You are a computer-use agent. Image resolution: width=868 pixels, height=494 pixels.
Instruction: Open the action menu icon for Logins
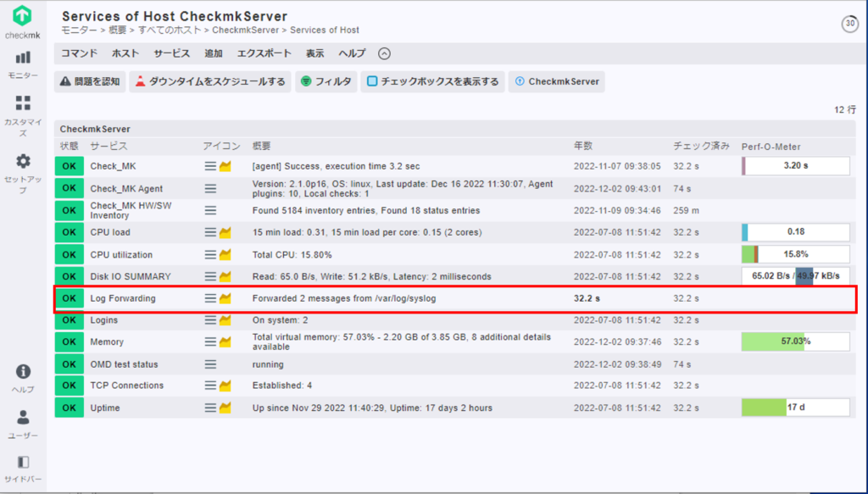210,319
